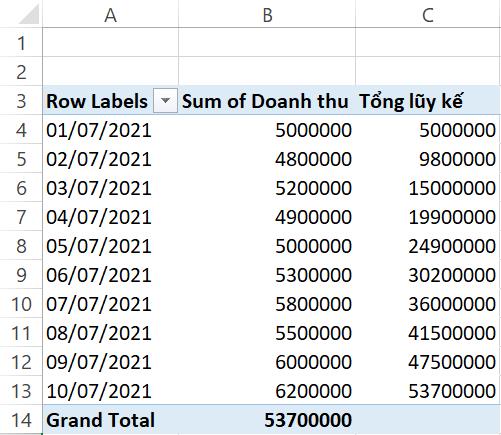Select date cell 06/07/2021
This screenshot has width=501, height=435.
[x=110, y=275]
